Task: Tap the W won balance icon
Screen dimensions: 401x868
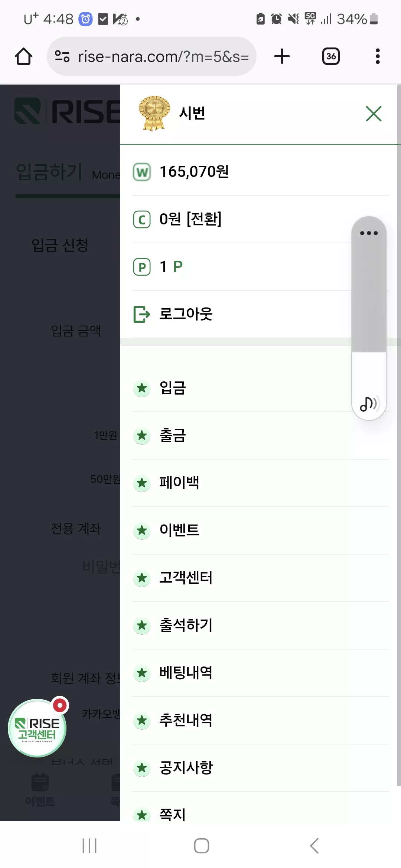Action: (142, 172)
